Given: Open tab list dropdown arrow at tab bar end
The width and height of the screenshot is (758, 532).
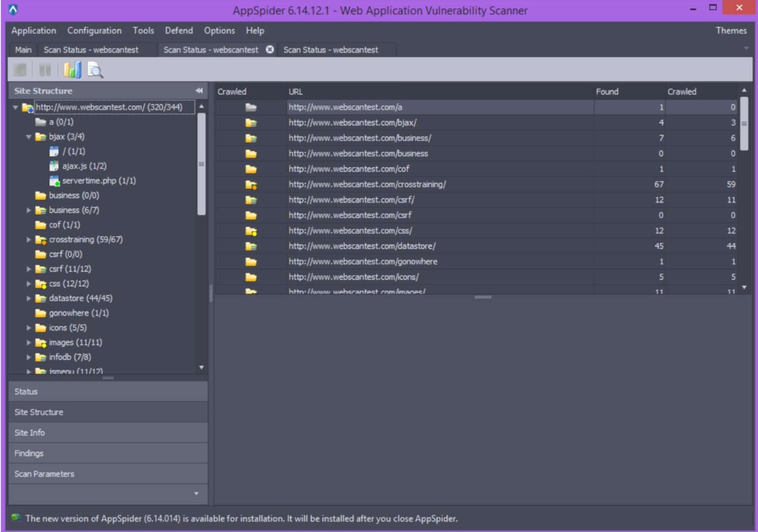Looking at the screenshot, I should 746,49.
